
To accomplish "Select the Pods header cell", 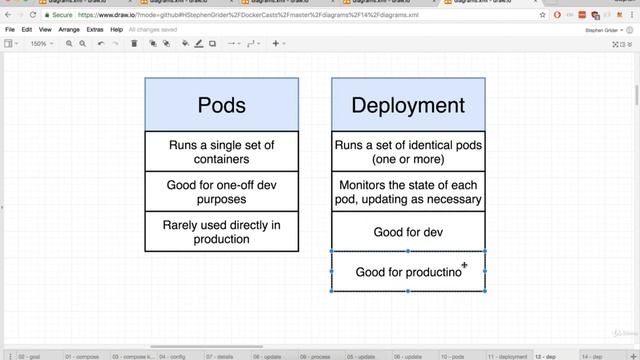I will (222, 104).
